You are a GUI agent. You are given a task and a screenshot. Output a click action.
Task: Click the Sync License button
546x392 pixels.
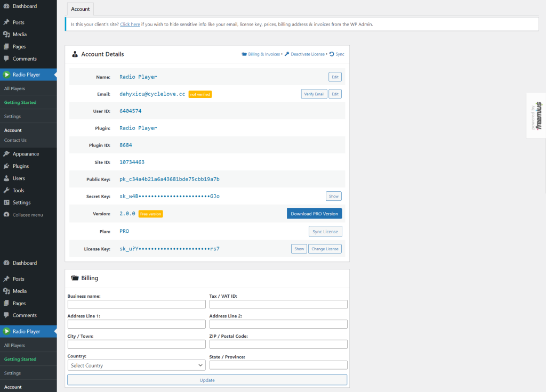click(325, 231)
